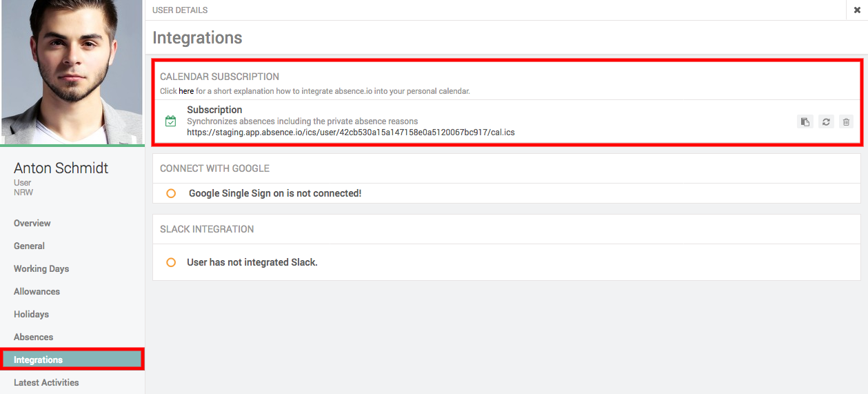Switch to Allowances in the sidebar
The width and height of the screenshot is (868, 394).
[x=37, y=292]
